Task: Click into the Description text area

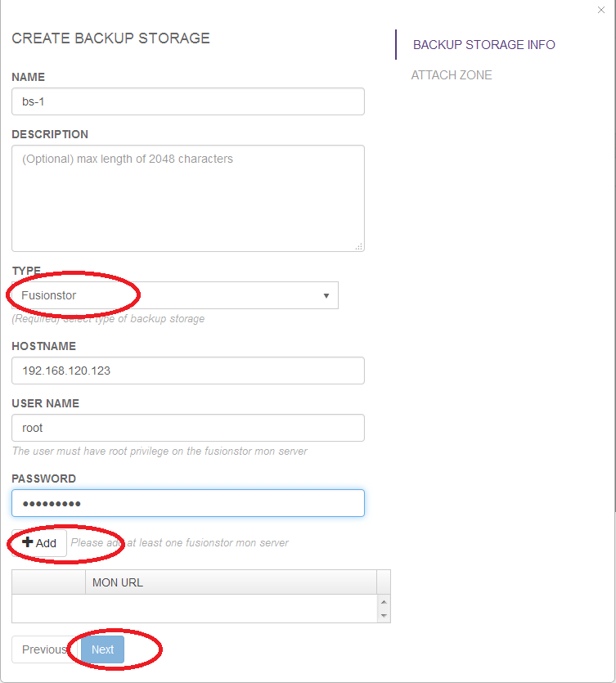Action: pos(188,198)
